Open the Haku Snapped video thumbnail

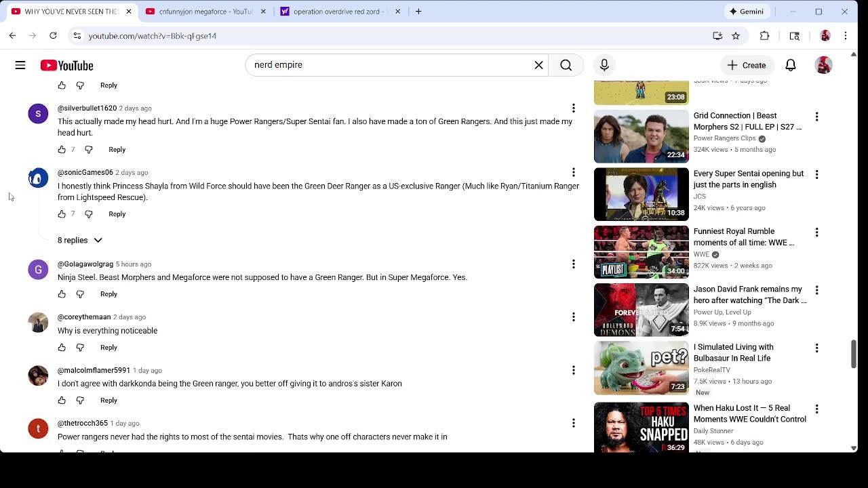pos(641,428)
